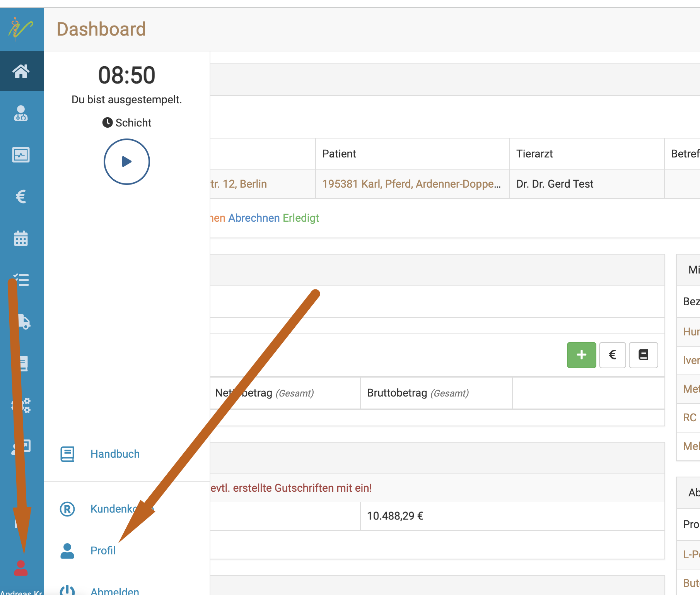The image size is (700, 595).
Task: Open the calendar sidebar icon
Action: (21, 238)
